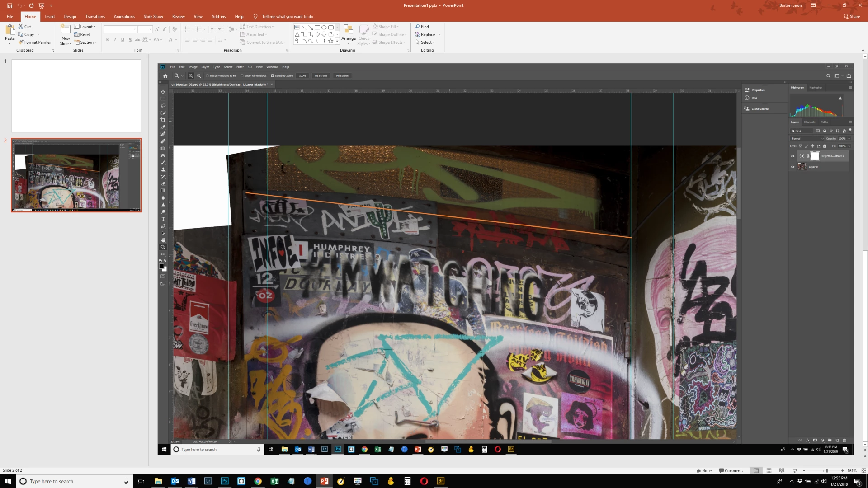
Task: Switch to Slide Sorter view icon
Action: pyautogui.click(x=769, y=471)
